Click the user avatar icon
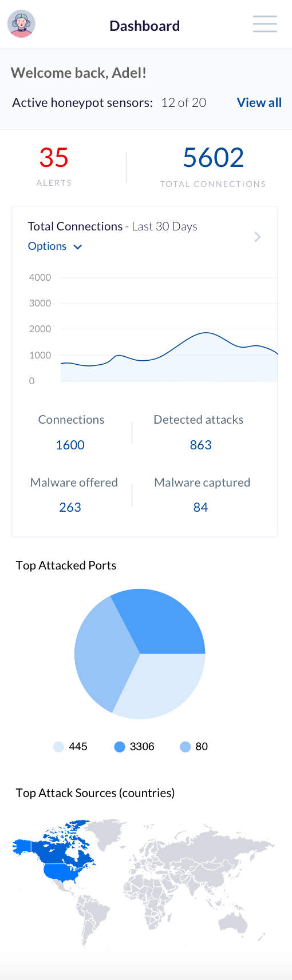The width and height of the screenshot is (292, 980). [x=21, y=25]
